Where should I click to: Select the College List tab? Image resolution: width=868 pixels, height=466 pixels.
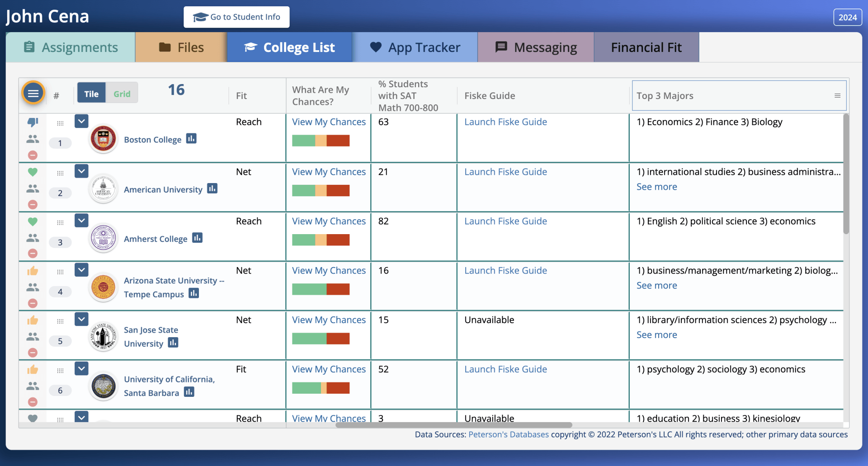(290, 47)
